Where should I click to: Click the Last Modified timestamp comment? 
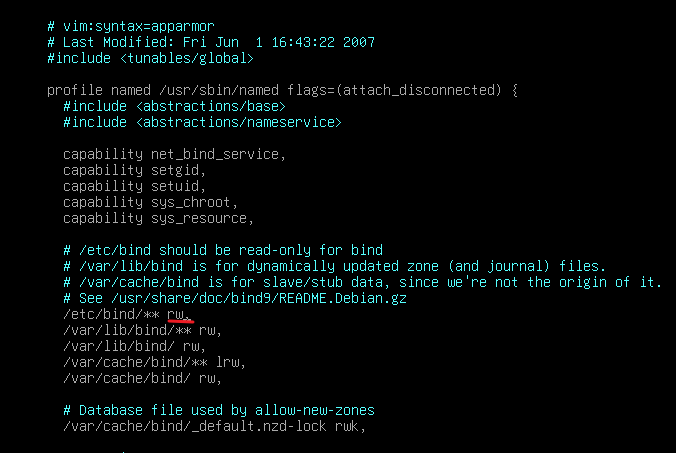pos(211,42)
